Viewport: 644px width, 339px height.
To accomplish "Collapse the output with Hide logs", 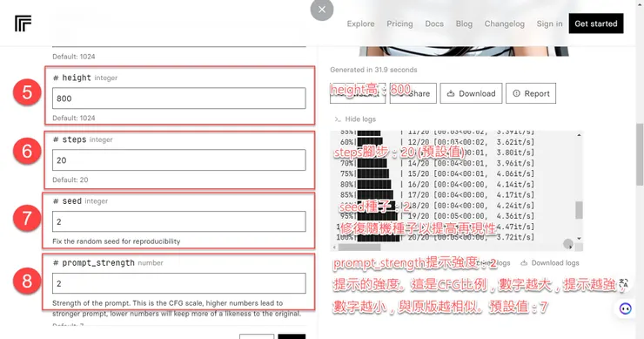I will (355, 119).
